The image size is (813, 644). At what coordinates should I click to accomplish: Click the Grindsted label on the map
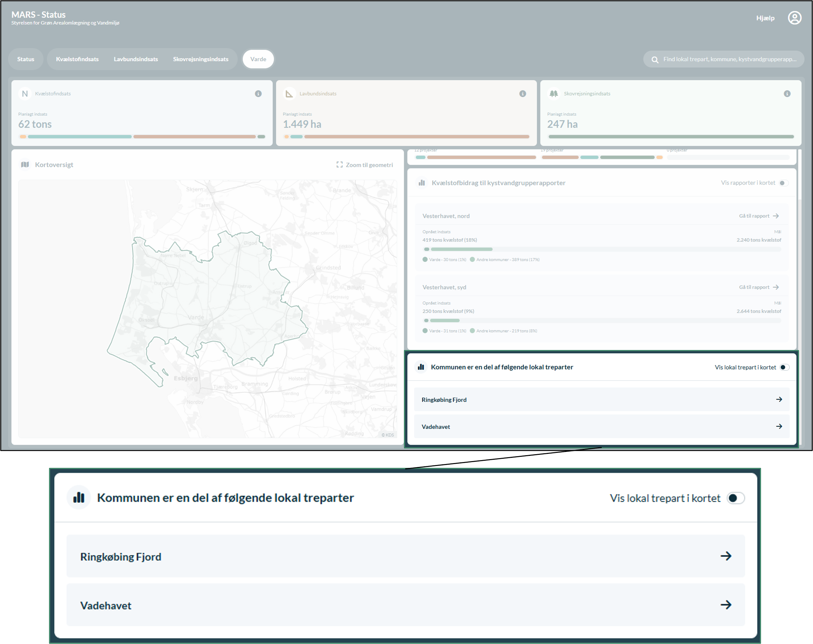pyautogui.click(x=328, y=268)
